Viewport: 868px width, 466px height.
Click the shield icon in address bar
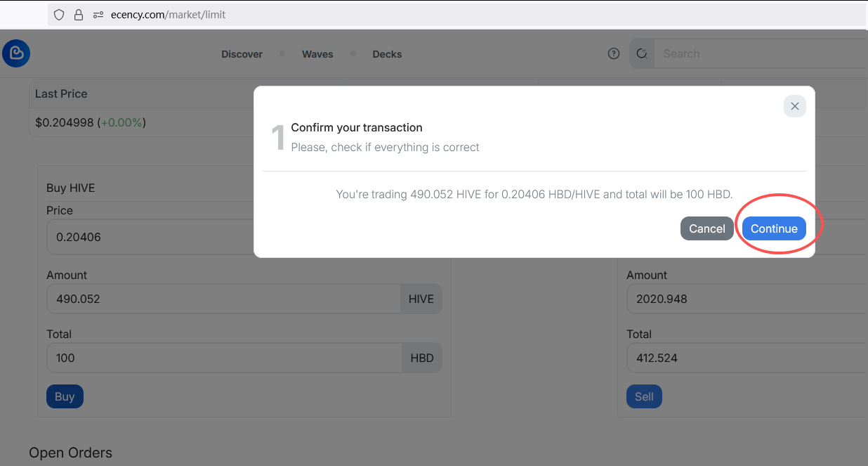[59, 15]
